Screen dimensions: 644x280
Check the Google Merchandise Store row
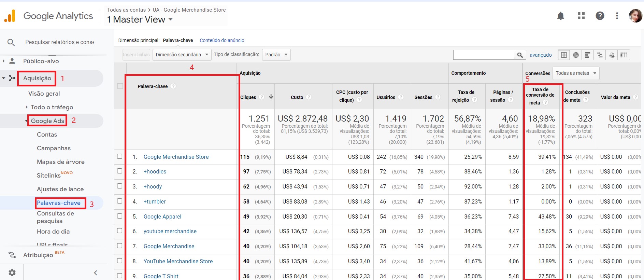(x=119, y=156)
